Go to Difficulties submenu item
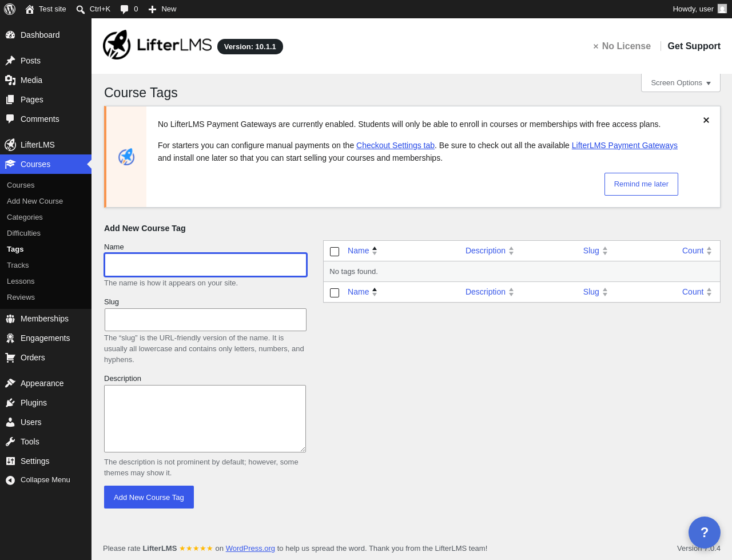732x560 pixels. 23,233
